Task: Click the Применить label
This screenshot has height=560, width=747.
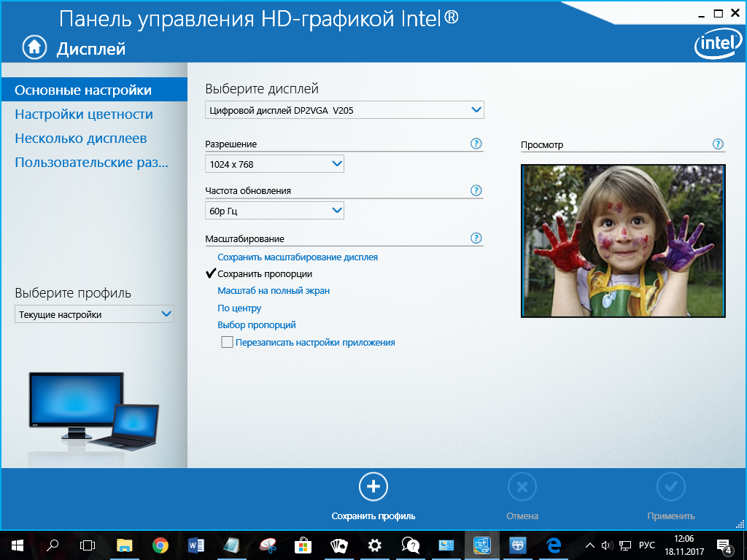Action: (671, 516)
